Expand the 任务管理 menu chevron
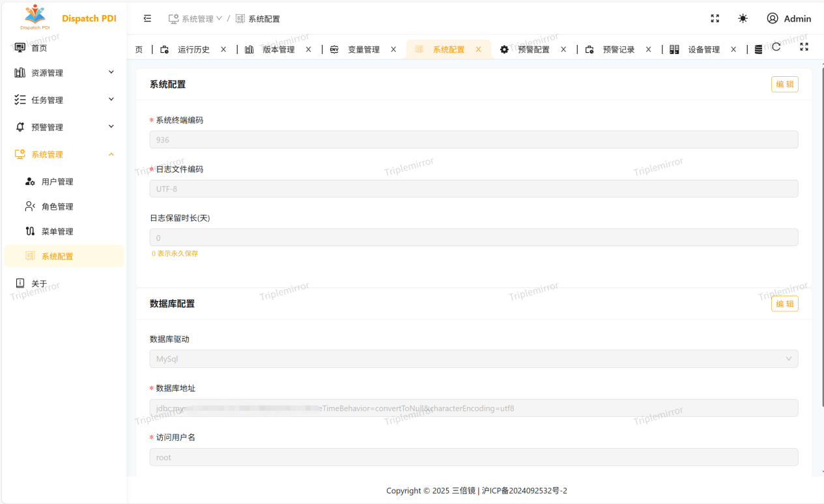 click(111, 100)
